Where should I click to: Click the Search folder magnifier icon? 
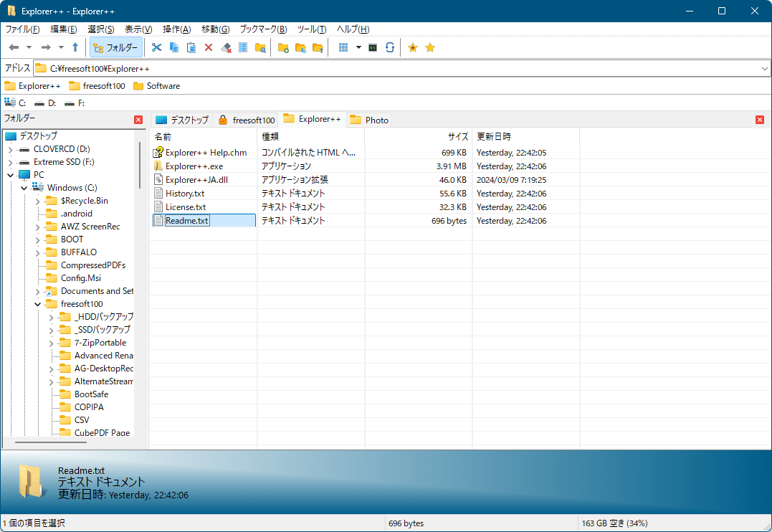pyautogui.click(x=260, y=47)
